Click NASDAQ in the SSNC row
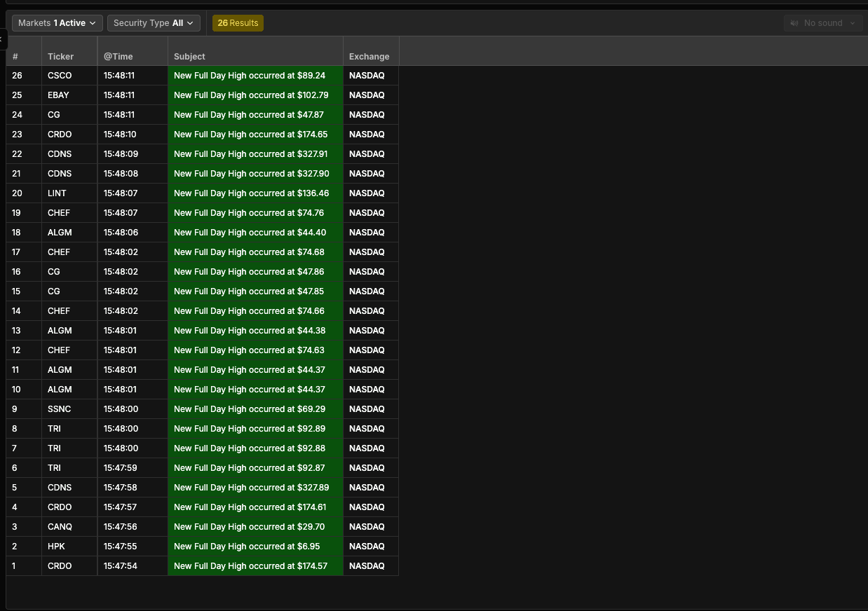Screen dimensions: 868x611 [x=371, y=409]
